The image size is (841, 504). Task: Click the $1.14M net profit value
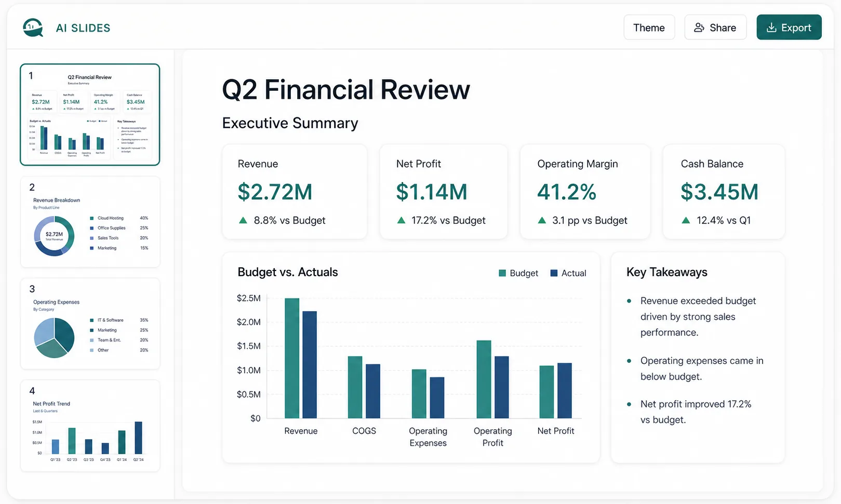(x=432, y=192)
